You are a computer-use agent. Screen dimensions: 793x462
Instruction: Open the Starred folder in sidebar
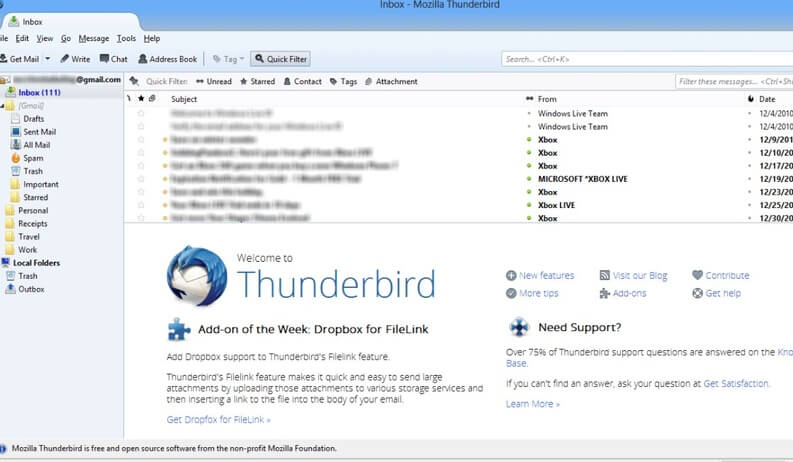(35, 198)
